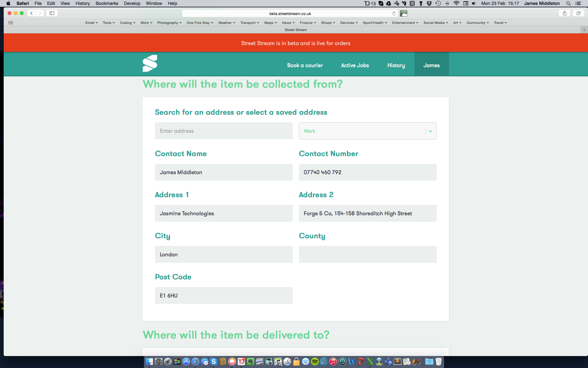Add a new tab with plus button

[584, 30]
